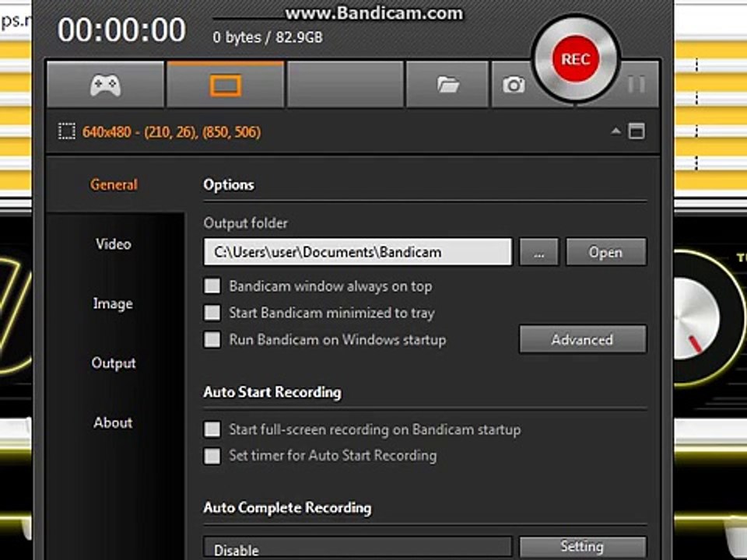Enable Bandicam window always on top
The height and width of the screenshot is (560, 747).
click(x=212, y=286)
